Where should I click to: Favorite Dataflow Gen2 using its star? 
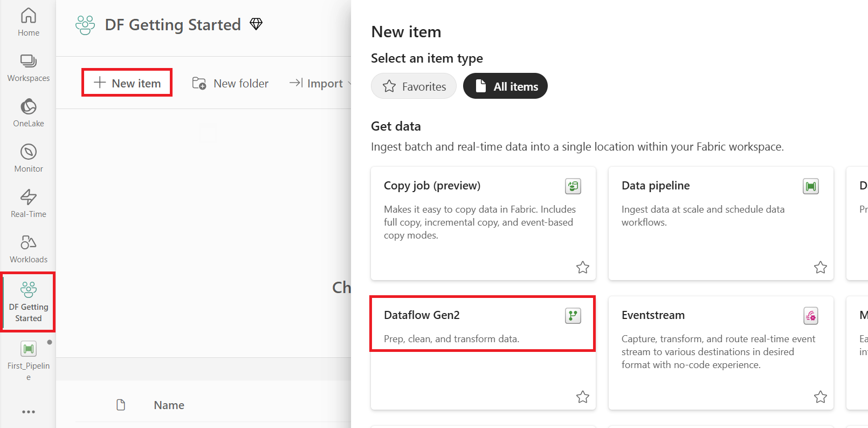coord(582,397)
